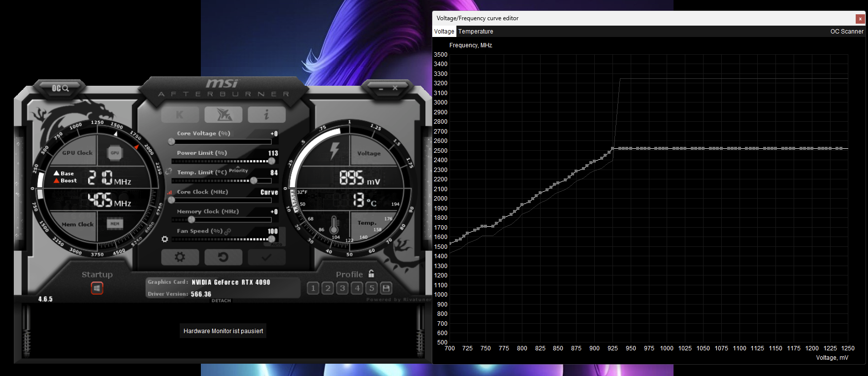The width and height of the screenshot is (868, 376).
Task: Toggle link icon between Power and Temp Limit
Action: tap(169, 171)
